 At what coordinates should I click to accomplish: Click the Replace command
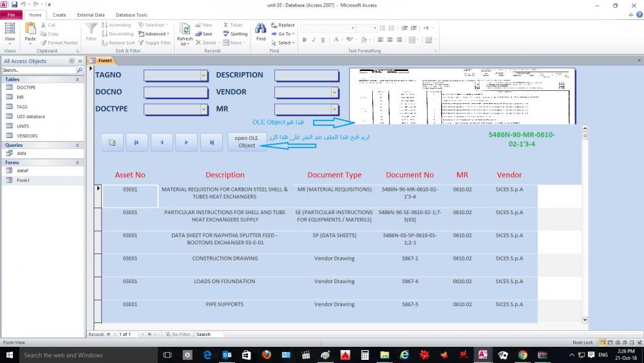pyautogui.click(x=283, y=25)
